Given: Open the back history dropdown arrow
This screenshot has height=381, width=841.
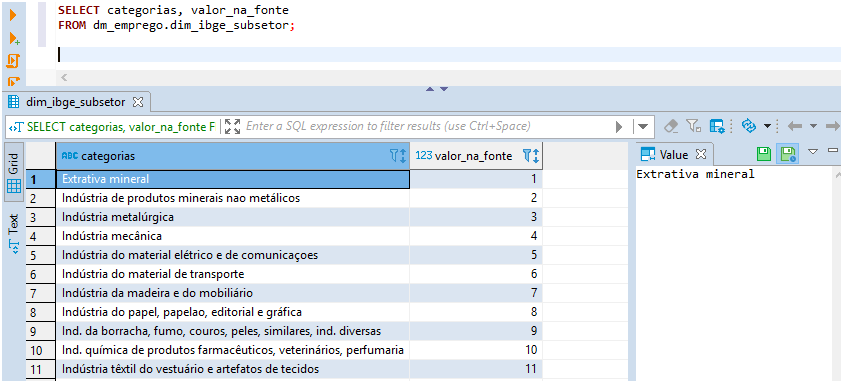Looking at the screenshot, I should pyautogui.click(x=813, y=126).
